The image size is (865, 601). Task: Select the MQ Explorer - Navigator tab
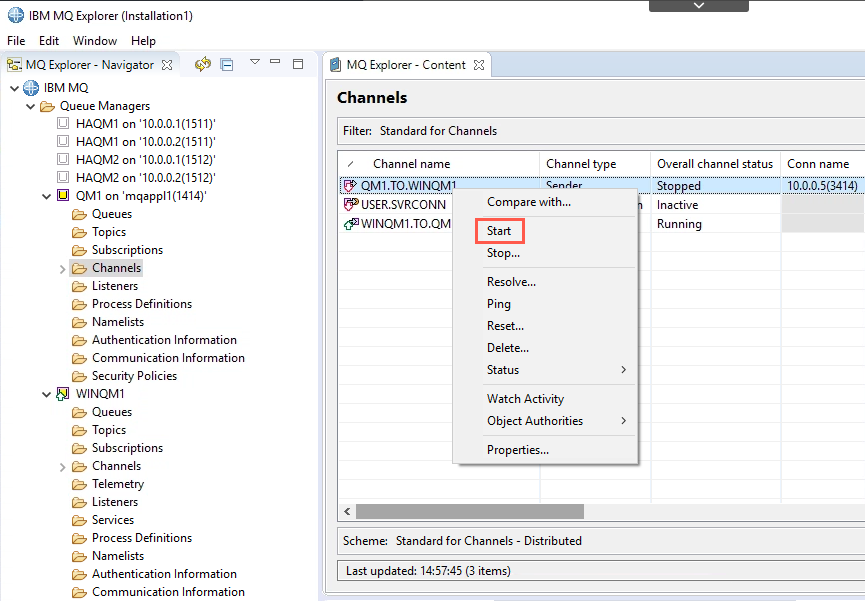(89, 65)
